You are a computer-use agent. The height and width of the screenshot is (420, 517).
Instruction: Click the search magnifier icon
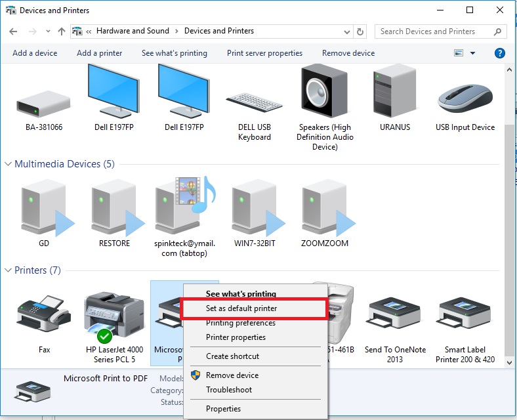pyautogui.click(x=497, y=31)
